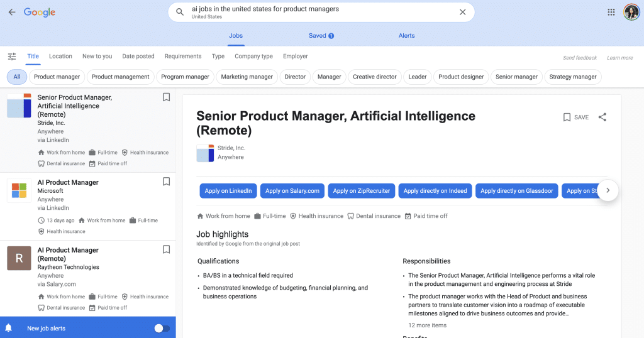This screenshot has width=644, height=338.
Task: Select the Senior manager filter chip
Action: 516,77
